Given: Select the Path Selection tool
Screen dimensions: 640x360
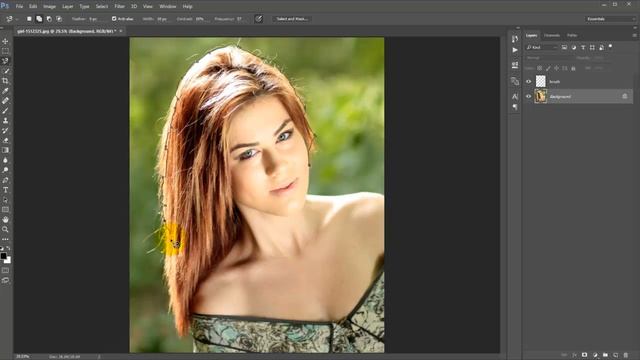Looking at the screenshot, I should [5, 200].
